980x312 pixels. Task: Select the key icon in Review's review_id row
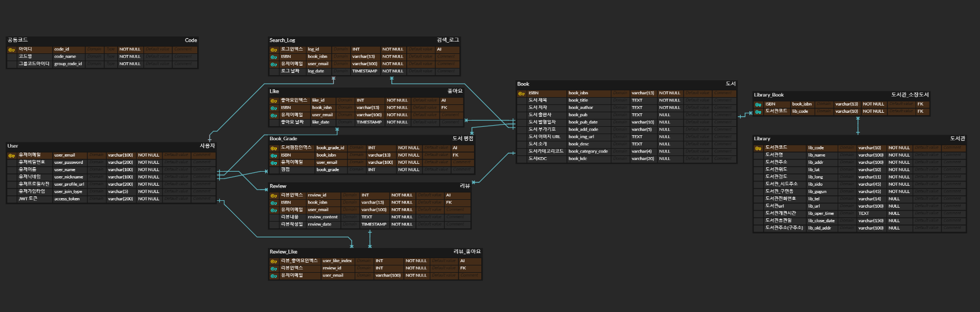pyautogui.click(x=274, y=195)
